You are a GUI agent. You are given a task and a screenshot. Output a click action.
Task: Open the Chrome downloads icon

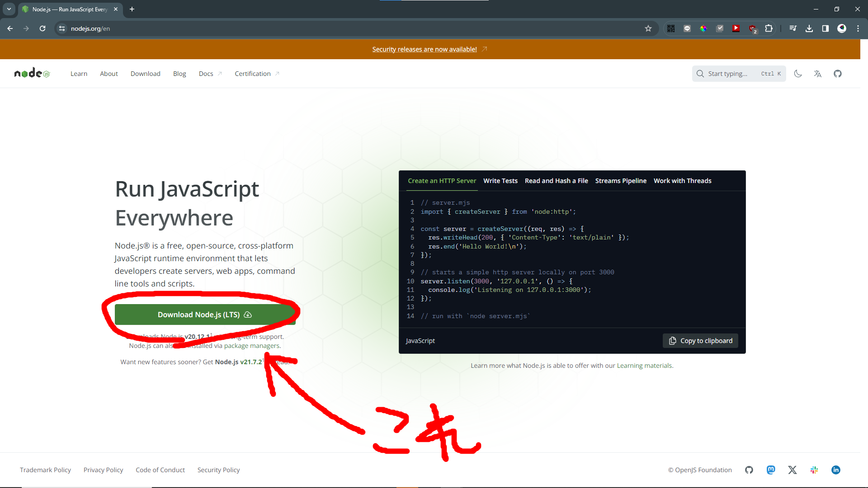point(809,28)
